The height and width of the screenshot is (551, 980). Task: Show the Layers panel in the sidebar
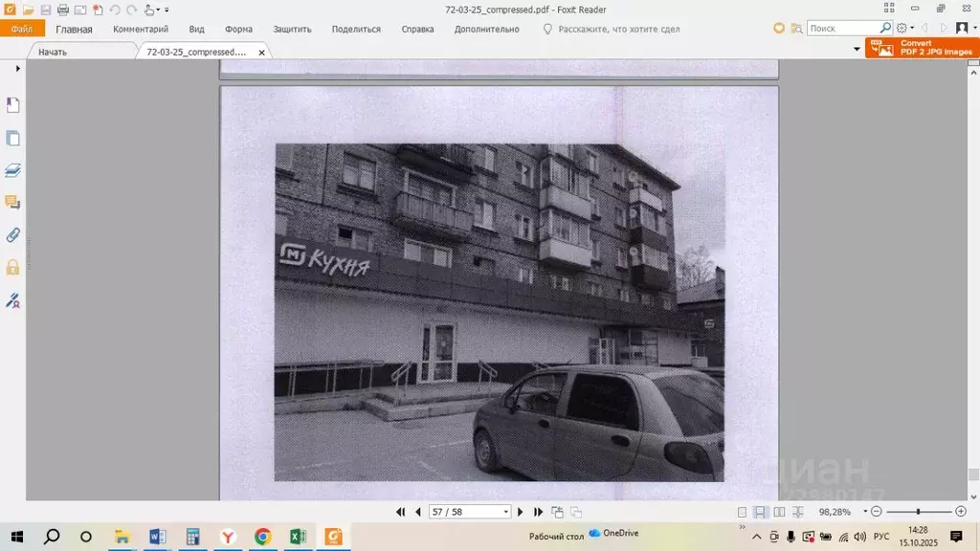point(13,170)
